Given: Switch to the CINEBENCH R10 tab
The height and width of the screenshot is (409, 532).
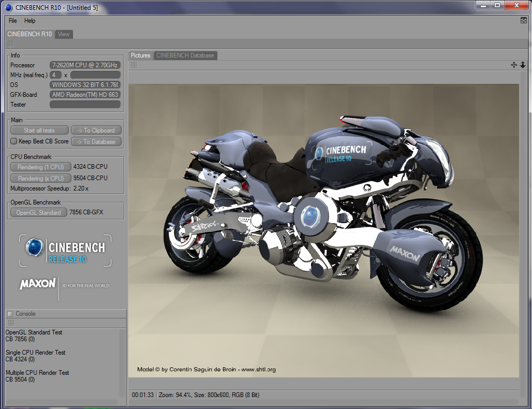Looking at the screenshot, I should coord(29,34).
